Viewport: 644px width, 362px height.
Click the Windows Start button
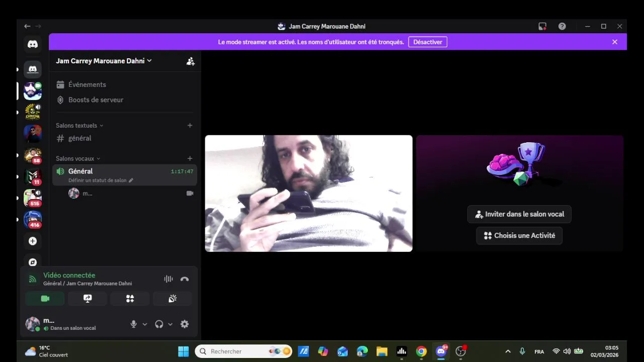[183, 351]
